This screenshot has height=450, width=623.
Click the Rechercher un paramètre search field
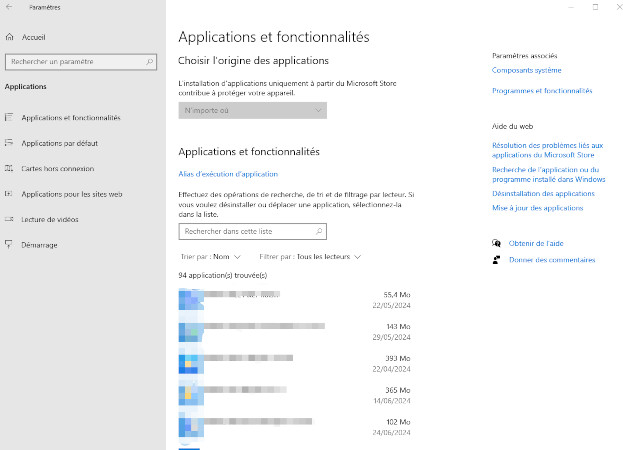[81, 62]
